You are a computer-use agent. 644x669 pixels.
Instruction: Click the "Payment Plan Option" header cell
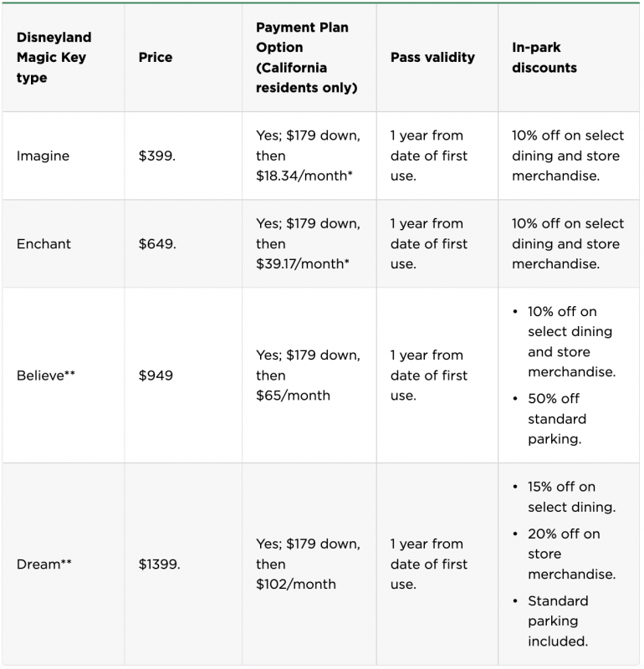[x=306, y=58]
